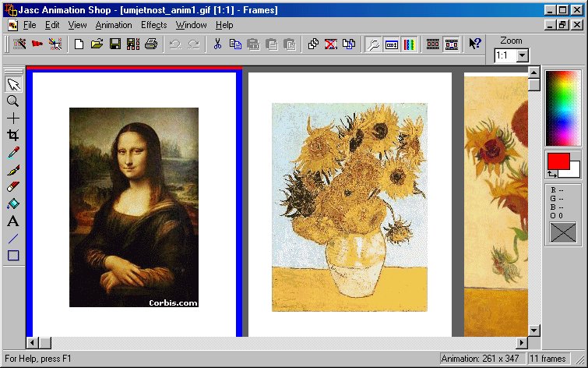Toggle the Frame Properties toolbar button
This screenshot has height=368, width=588.
[x=392, y=44]
